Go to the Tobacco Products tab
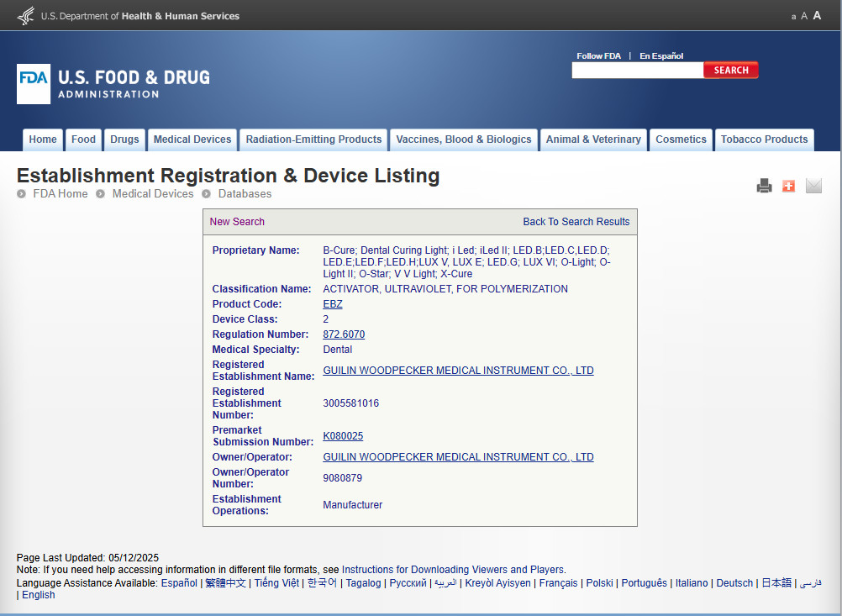This screenshot has height=616, width=842. point(764,140)
